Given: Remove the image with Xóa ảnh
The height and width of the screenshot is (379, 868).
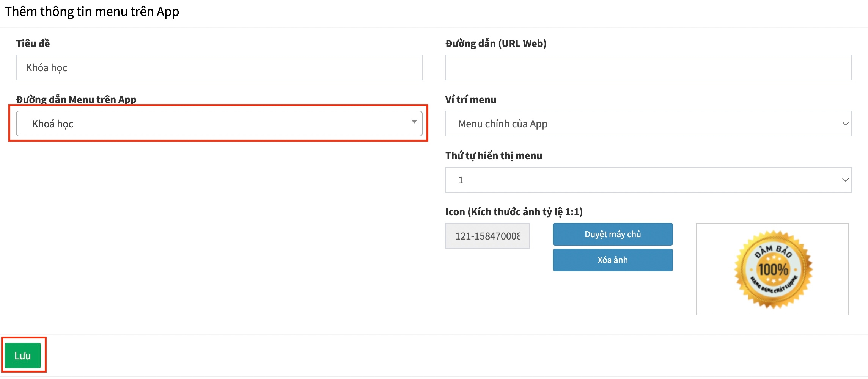Looking at the screenshot, I should pyautogui.click(x=612, y=260).
